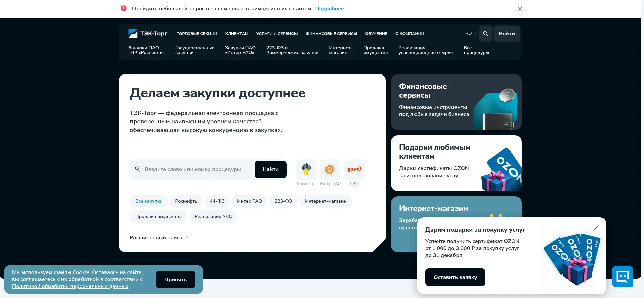Select the РЖД logo shortcut
The image size is (644, 298).
click(354, 169)
